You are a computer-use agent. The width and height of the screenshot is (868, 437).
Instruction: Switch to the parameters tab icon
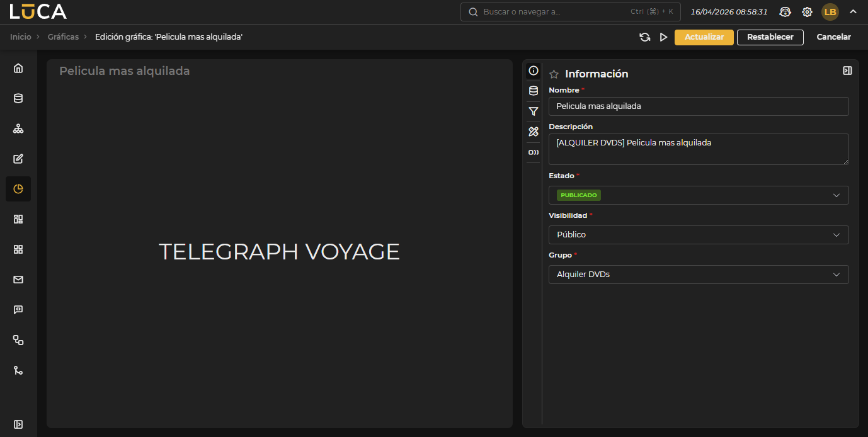[x=534, y=152]
